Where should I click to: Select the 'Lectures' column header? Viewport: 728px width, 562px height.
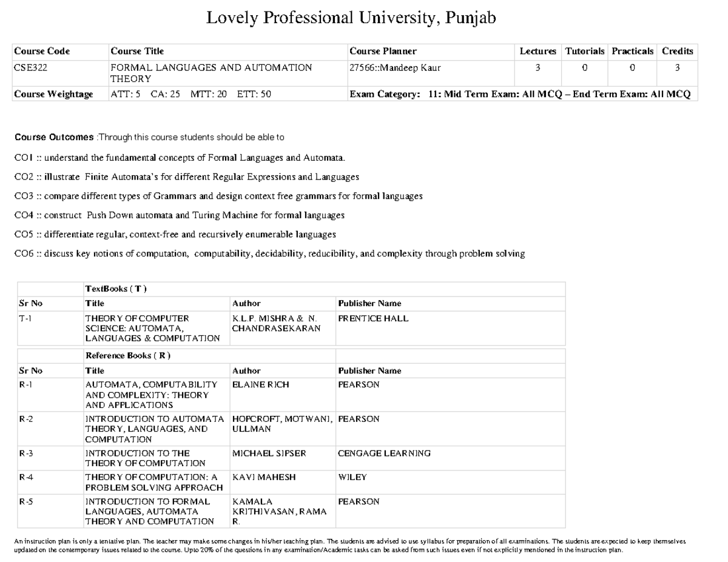538,52
